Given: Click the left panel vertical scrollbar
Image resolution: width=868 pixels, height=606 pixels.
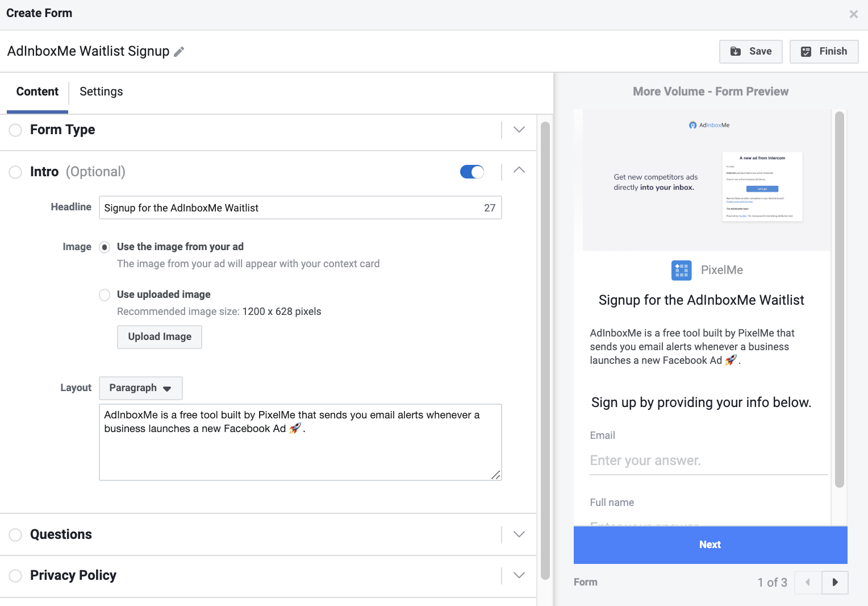Looking at the screenshot, I should pyautogui.click(x=545, y=350).
